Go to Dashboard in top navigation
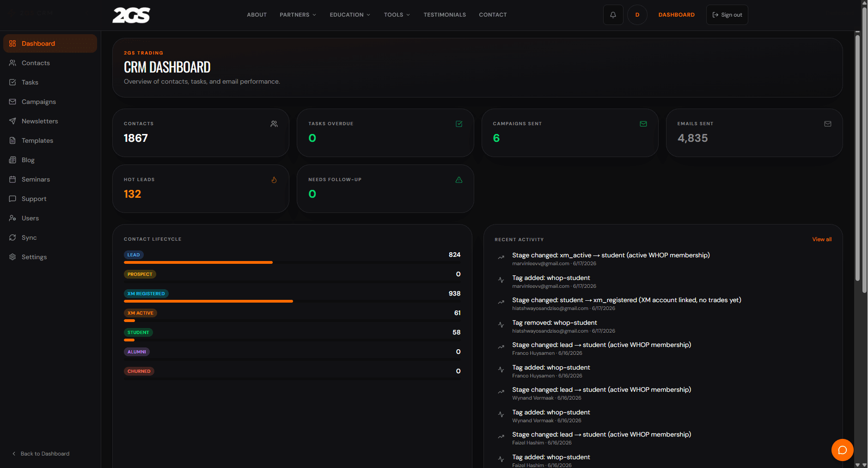 tap(676, 15)
